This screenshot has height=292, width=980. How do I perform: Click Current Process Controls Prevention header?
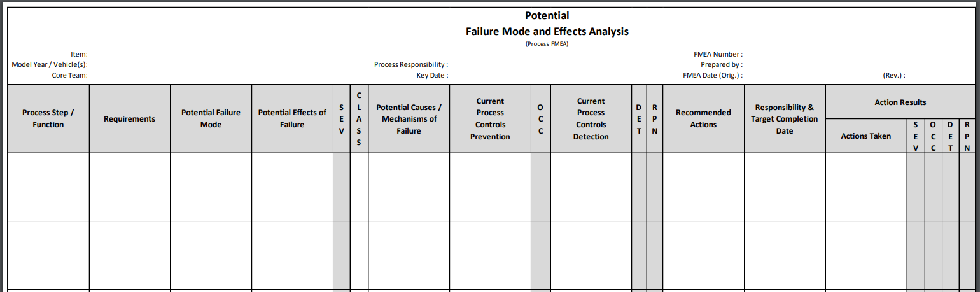[490, 118]
